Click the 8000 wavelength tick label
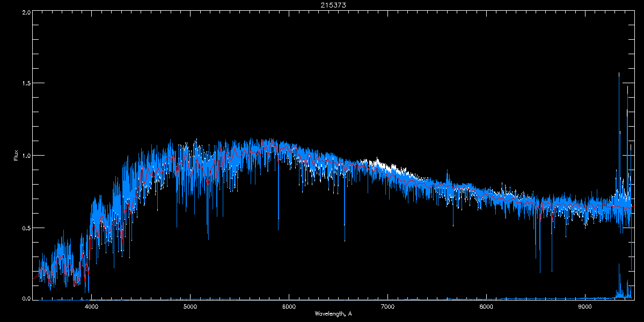 coord(486,308)
